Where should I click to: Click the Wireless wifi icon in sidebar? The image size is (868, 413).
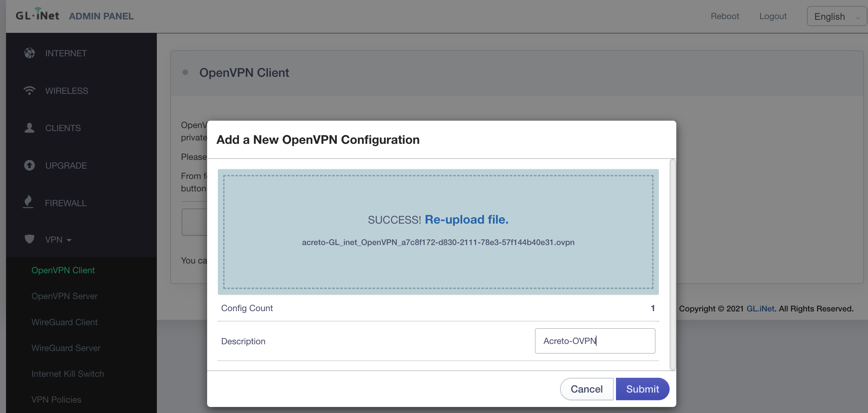(x=29, y=91)
